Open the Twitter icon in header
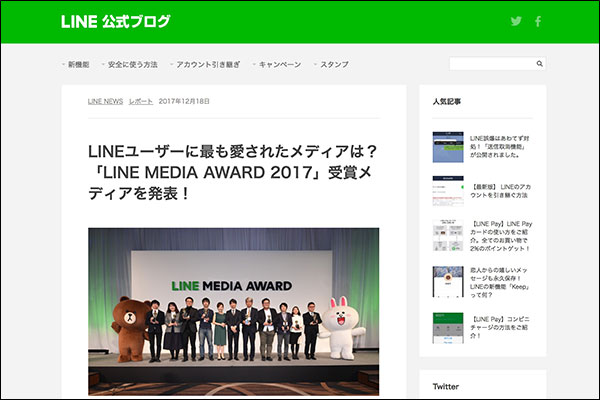Image resolution: width=600 pixels, height=400 pixels. coord(516,21)
